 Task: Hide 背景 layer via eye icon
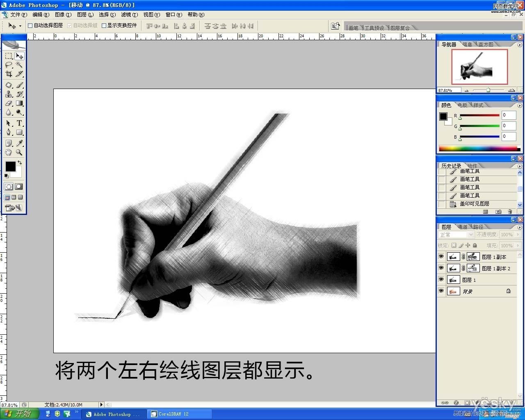click(441, 291)
